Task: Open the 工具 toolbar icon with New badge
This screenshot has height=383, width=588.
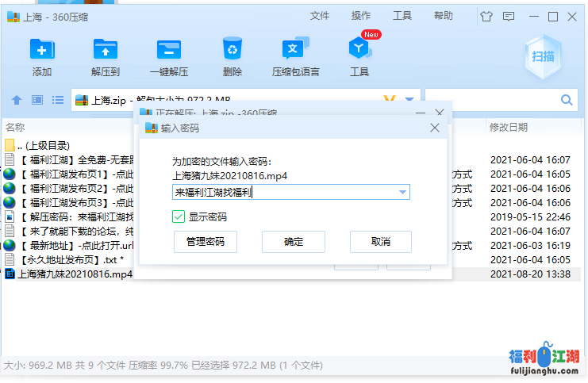Action: 359,50
